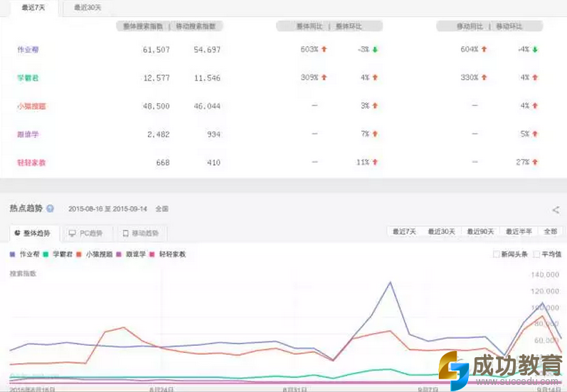Open the date range 2015-08-16 至 2015-09-14 picker
The height and width of the screenshot is (392, 567).
click(108, 209)
